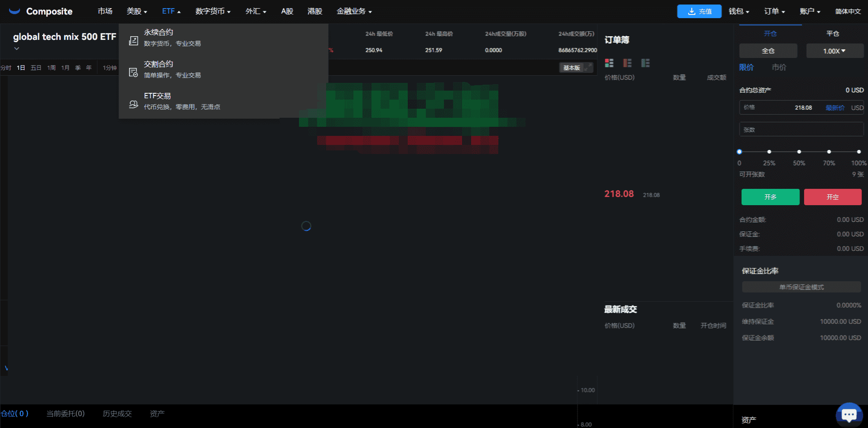Set position slider to 50%
The height and width of the screenshot is (428, 868).
tap(799, 152)
